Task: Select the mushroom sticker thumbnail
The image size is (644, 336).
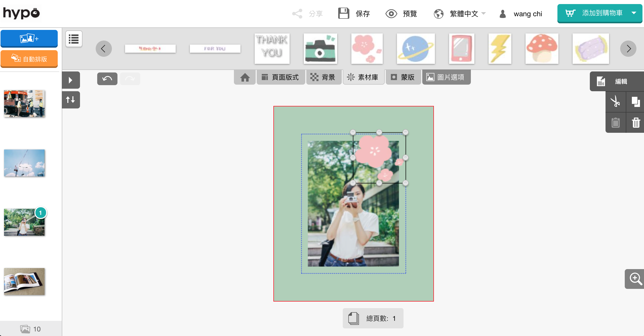Action: point(542,49)
